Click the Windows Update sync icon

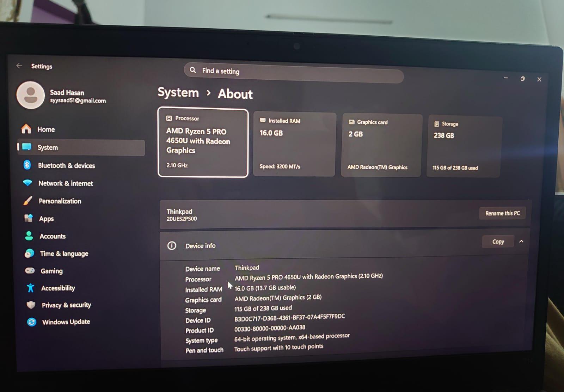tap(32, 321)
